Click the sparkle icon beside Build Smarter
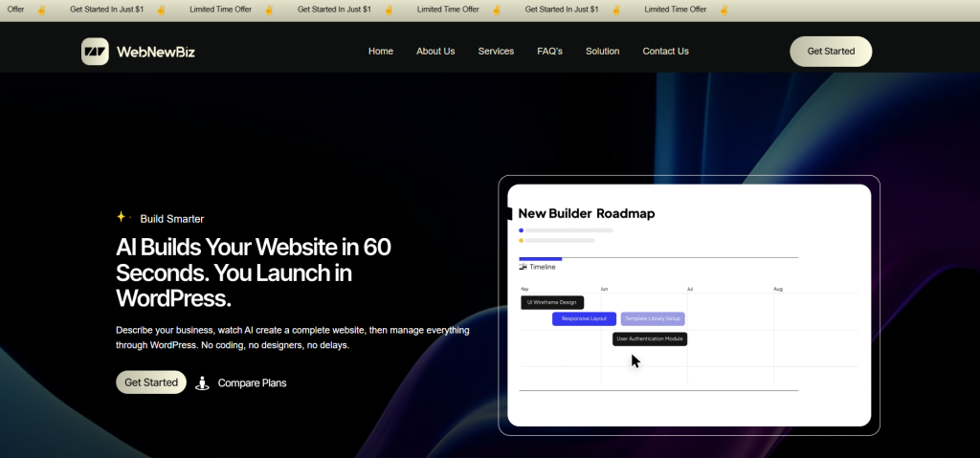The width and height of the screenshot is (980, 458). point(122,217)
